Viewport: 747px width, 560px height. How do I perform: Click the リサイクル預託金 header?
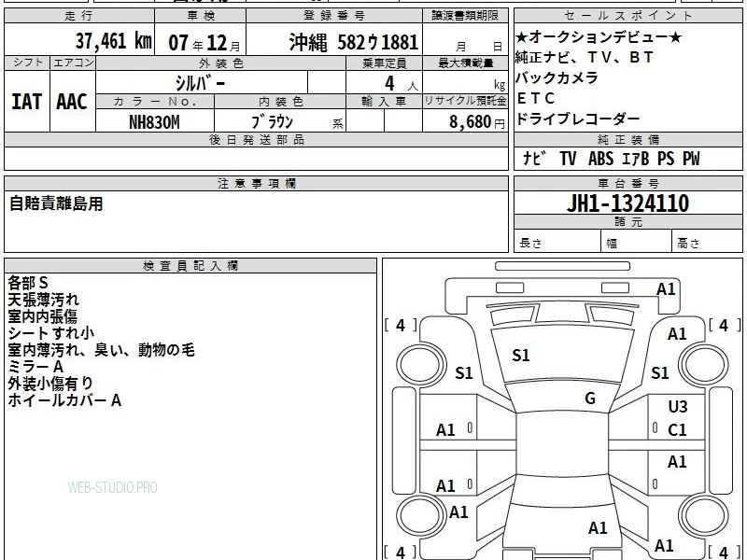pyautogui.click(x=465, y=101)
